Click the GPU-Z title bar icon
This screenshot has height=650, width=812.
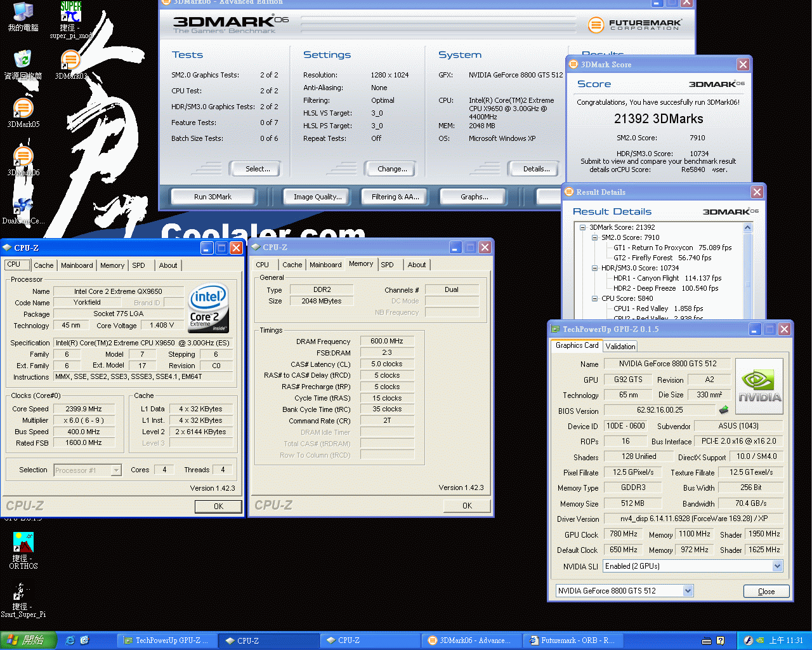(556, 329)
